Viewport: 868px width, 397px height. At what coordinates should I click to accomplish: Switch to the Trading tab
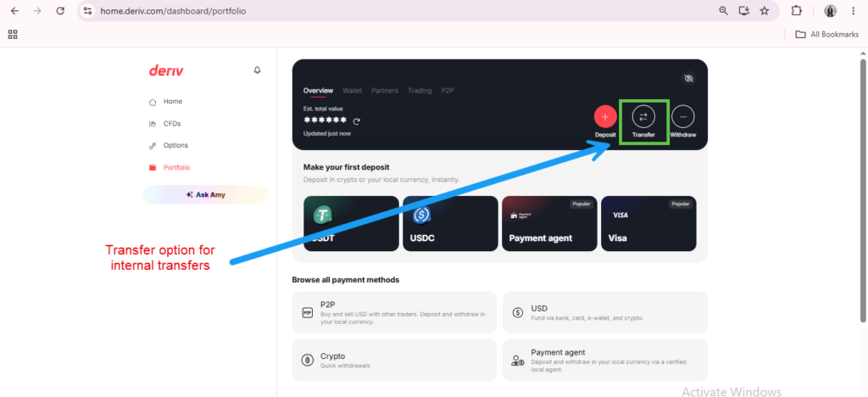(x=420, y=91)
